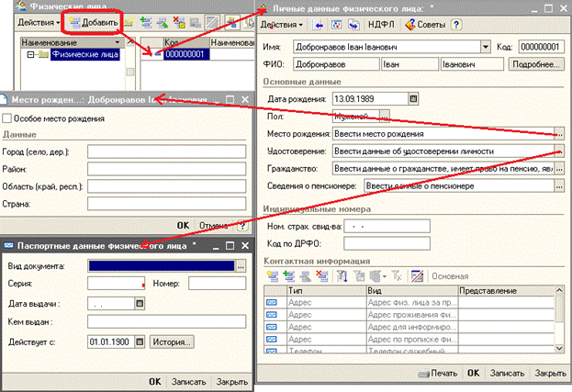
Task: Open ellipsis selector for Сведения о пенсионере
Action: (558, 185)
